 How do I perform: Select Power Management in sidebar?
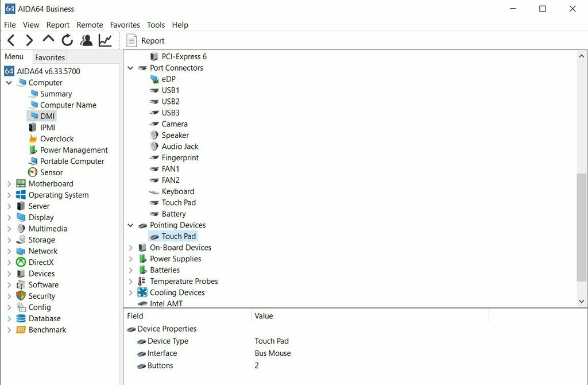coord(73,150)
